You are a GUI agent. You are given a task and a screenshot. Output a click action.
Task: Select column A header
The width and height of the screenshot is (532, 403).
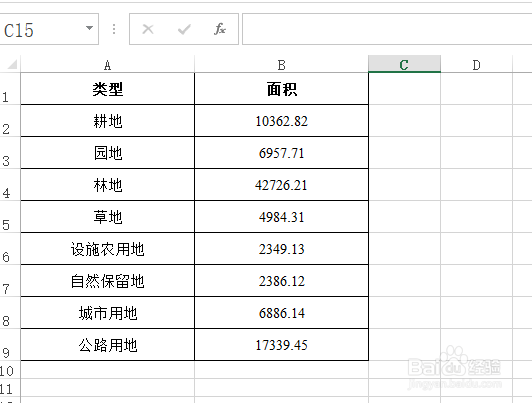click(108, 64)
